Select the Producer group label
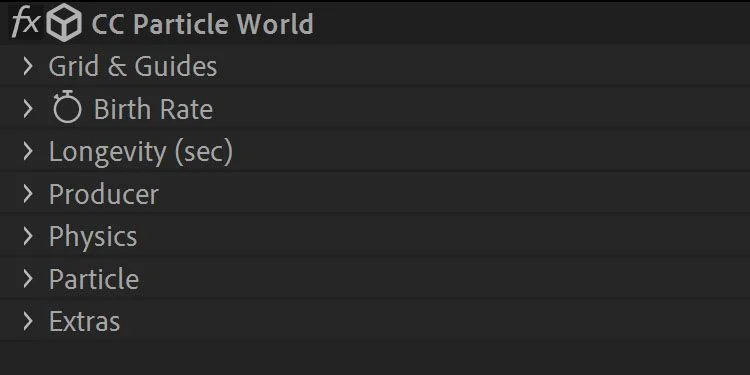This screenshot has height=375, width=750. (x=104, y=194)
